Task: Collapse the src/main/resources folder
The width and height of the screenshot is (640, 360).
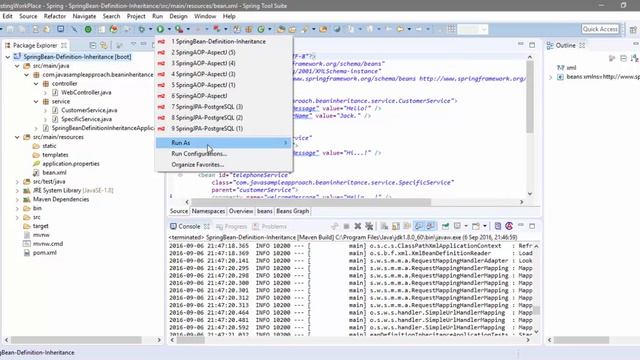Action: (17, 137)
